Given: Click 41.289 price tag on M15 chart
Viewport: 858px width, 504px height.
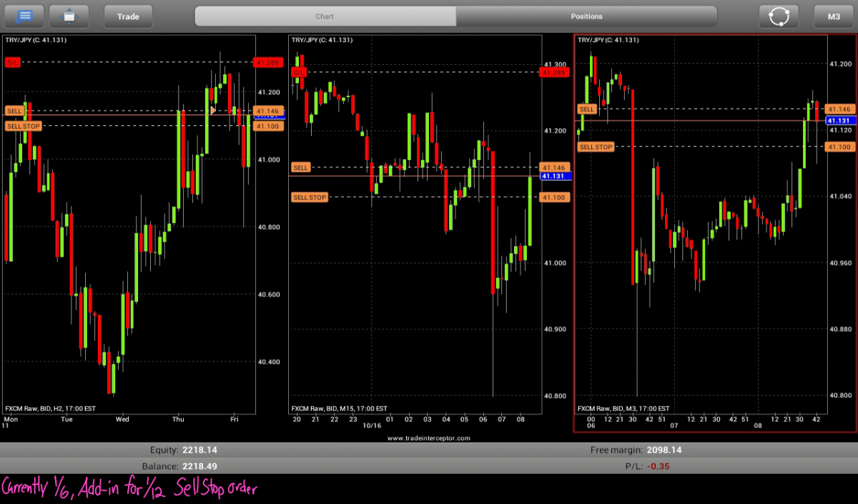Looking at the screenshot, I should click(x=554, y=72).
